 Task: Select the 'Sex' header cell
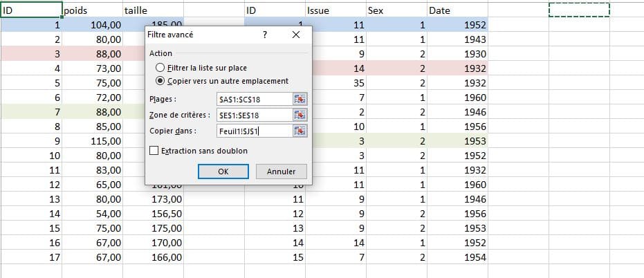click(x=396, y=10)
